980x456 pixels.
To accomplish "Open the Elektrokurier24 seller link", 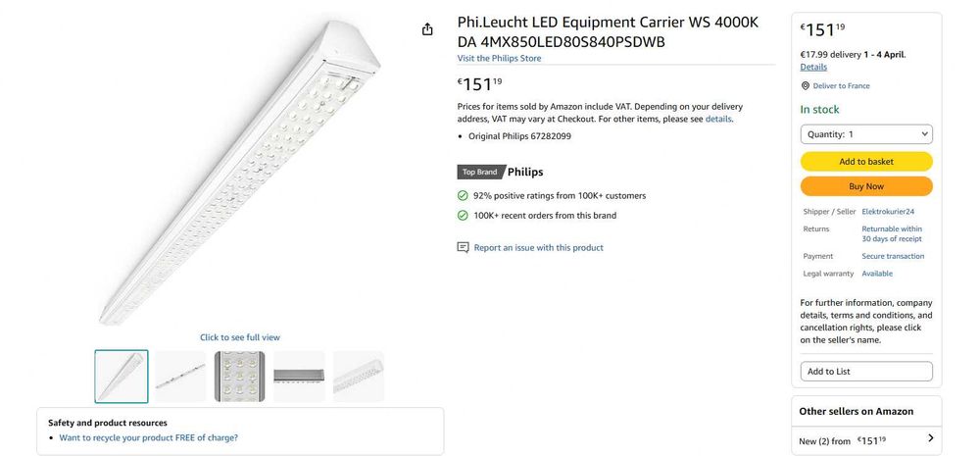I will click(888, 212).
